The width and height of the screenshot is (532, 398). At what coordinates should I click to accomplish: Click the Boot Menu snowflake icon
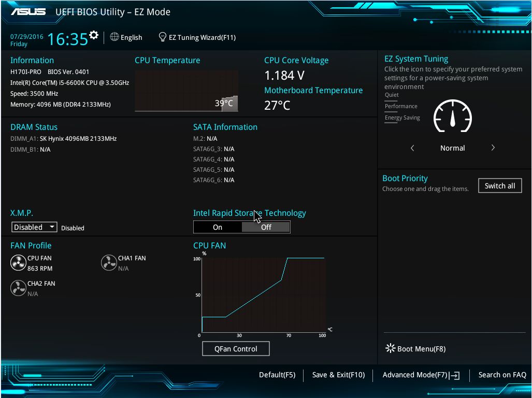(390, 348)
